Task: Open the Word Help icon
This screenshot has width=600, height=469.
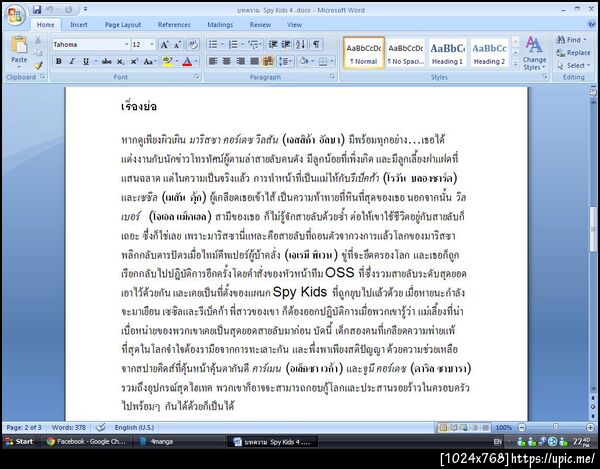Action: (592, 24)
